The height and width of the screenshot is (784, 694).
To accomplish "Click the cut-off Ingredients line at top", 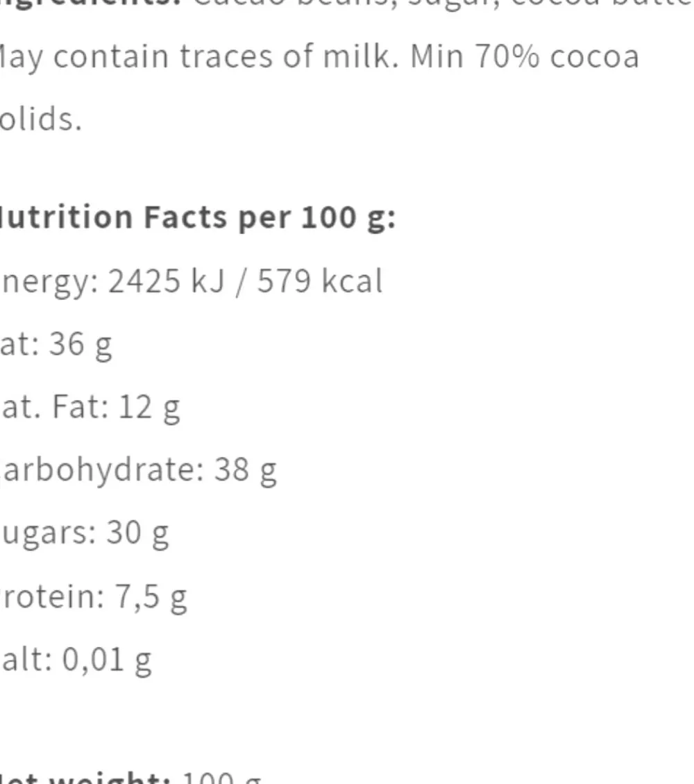I will [x=347, y=6].
